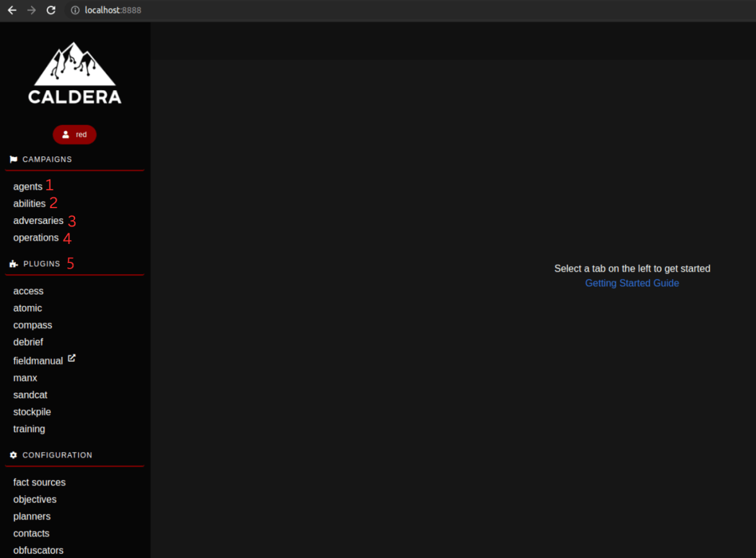The image size is (756, 558).
Task: Click the red user profile button
Action: click(x=74, y=134)
